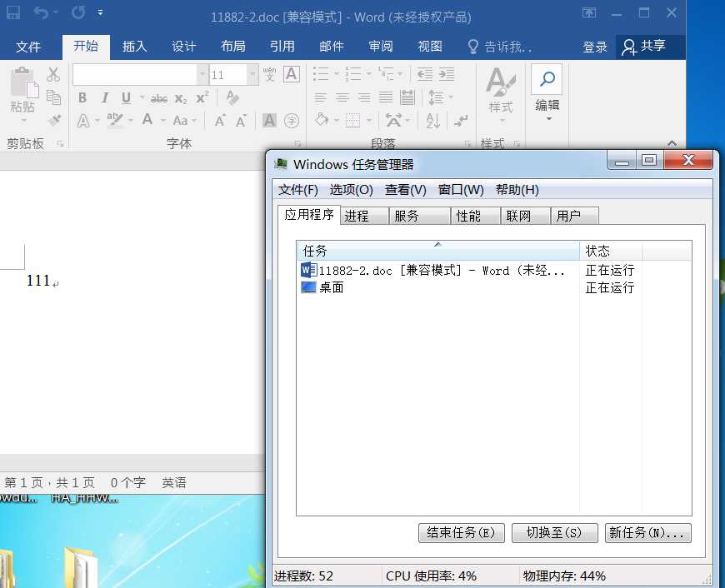
Task: Open Task Manager Options menu
Action: click(351, 190)
